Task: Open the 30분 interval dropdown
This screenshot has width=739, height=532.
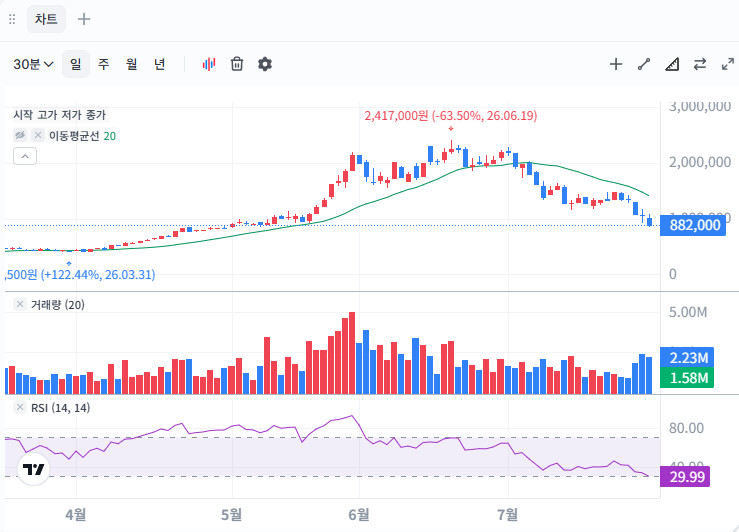Action: (33, 64)
